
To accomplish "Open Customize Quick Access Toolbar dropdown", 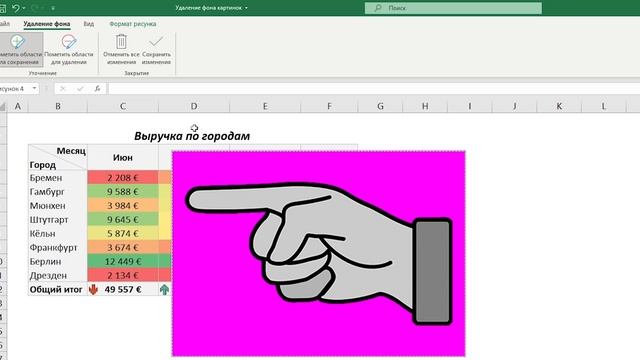I will click(x=53, y=8).
